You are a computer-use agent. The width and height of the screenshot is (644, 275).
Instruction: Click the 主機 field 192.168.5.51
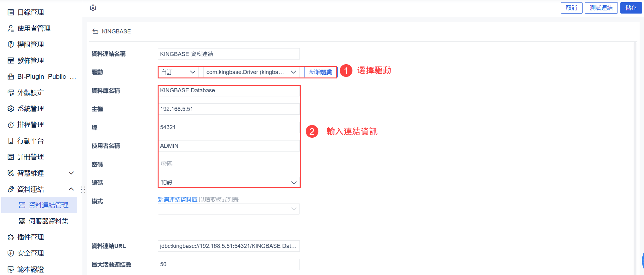[x=229, y=109]
